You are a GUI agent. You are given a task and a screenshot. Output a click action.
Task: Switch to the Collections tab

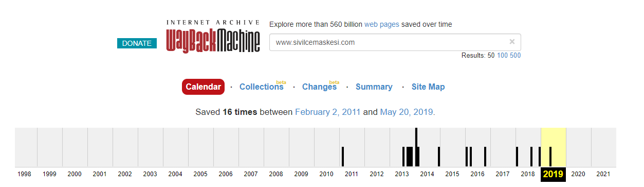(261, 87)
